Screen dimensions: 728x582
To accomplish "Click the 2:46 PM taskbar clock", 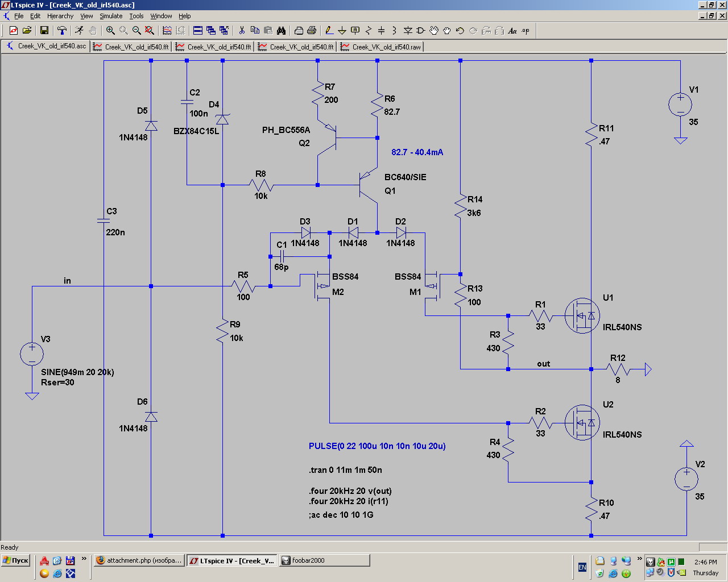I will coord(705,562).
